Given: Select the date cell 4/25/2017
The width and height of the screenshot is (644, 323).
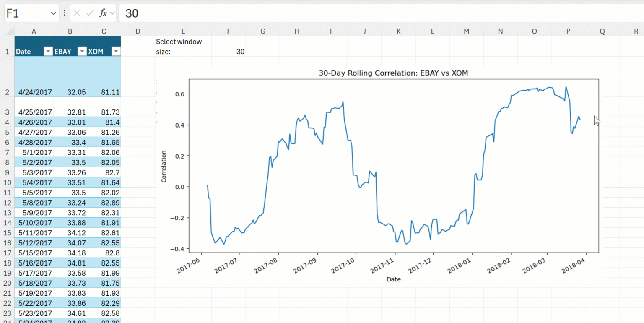Looking at the screenshot, I should pos(34,107).
